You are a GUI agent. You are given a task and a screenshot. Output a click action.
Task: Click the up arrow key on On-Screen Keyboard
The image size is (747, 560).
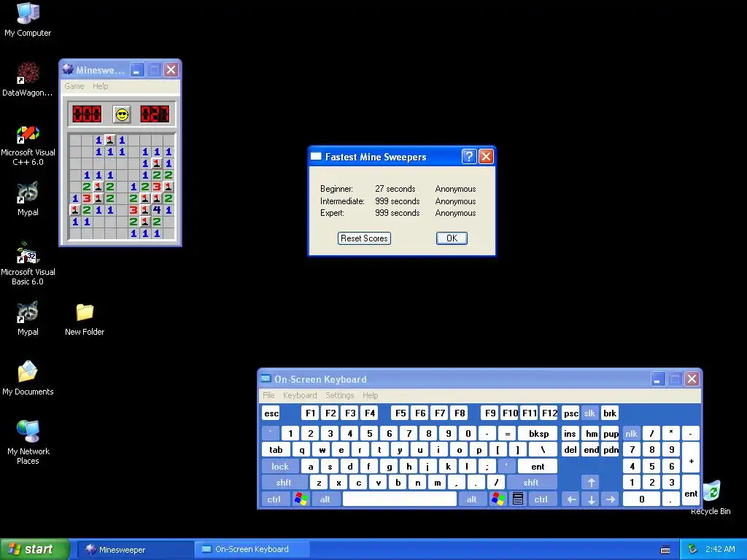tap(591, 483)
